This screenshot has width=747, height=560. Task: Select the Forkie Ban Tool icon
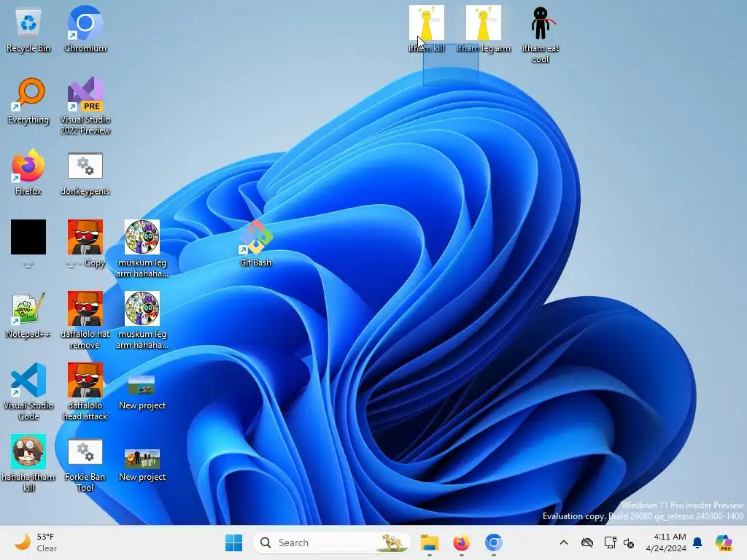[85, 466]
